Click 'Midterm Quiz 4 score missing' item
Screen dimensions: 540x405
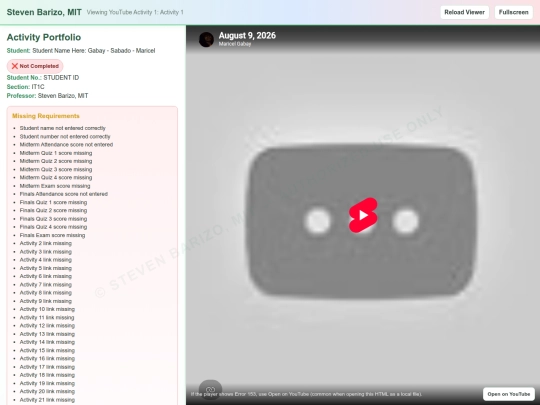pyautogui.click(x=56, y=178)
